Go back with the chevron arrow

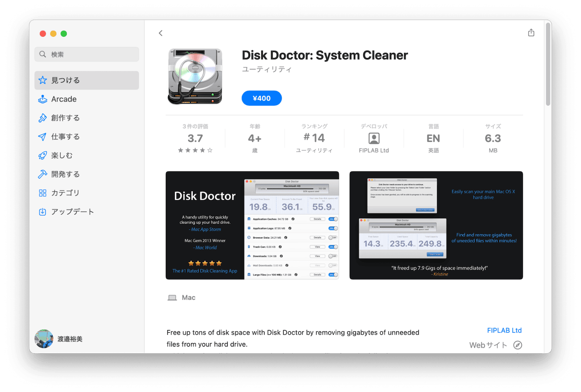pos(160,33)
